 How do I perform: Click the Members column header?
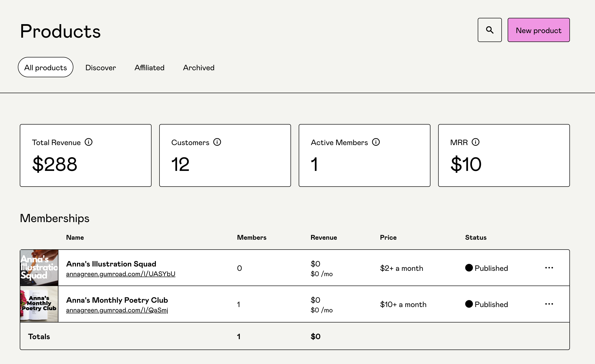pyautogui.click(x=252, y=238)
